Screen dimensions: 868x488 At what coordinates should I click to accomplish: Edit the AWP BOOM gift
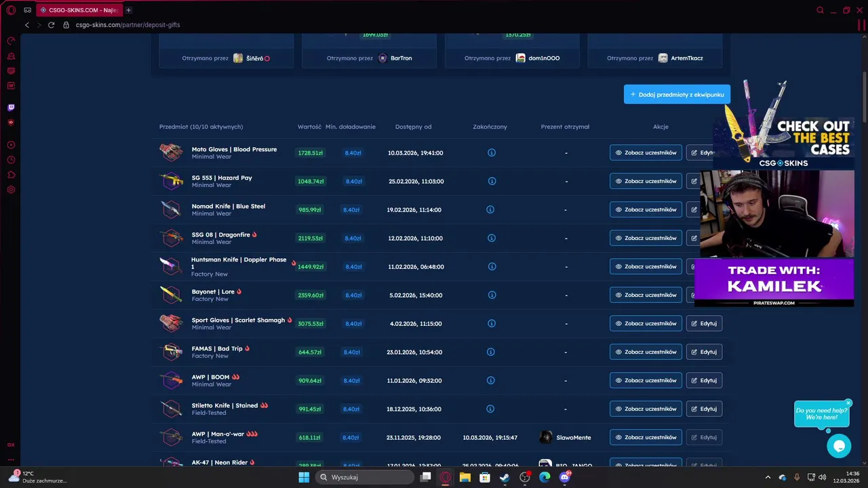coord(704,380)
